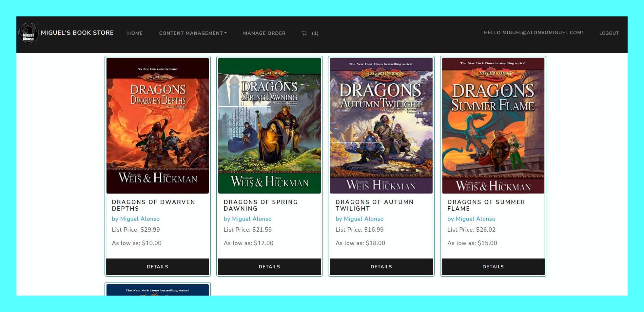Click the Dragons of Spring Dawning title text

pyautogui.click(x=261, y=205)
